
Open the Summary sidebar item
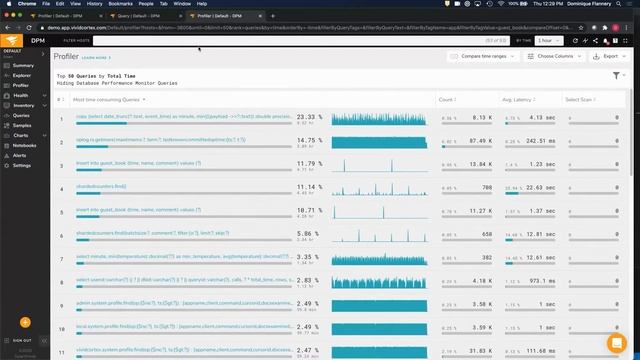[23, 65]
